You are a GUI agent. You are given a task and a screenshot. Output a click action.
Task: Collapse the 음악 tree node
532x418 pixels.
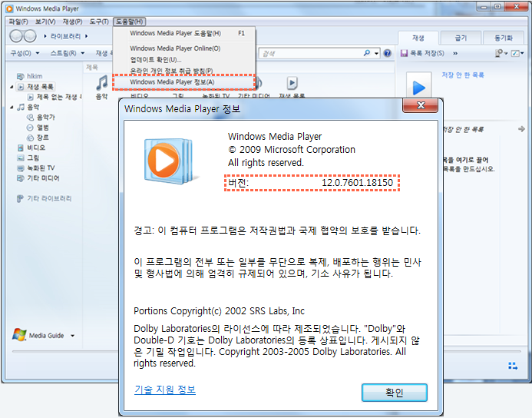pyautogui.click(x=12, y=108)
